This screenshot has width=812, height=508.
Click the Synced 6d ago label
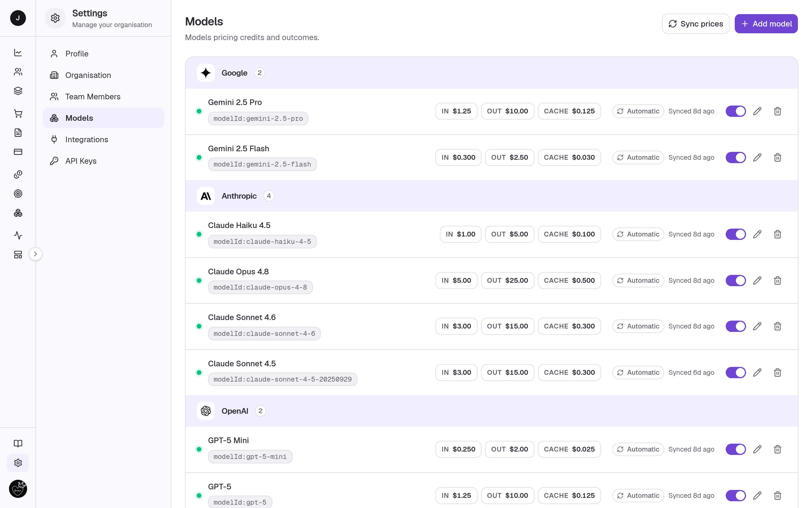(691, 373)
